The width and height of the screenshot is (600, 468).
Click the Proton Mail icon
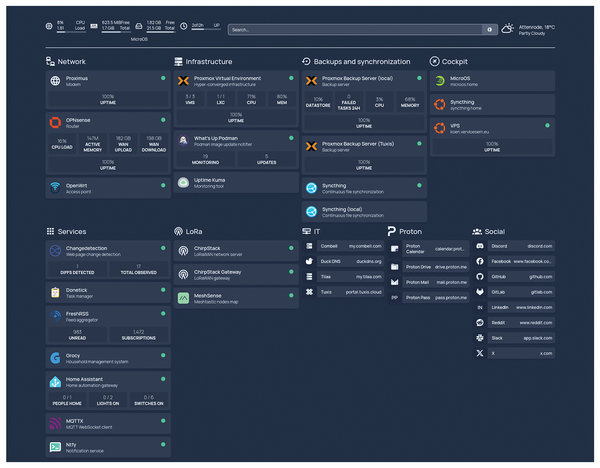click(x=395, y=282)
